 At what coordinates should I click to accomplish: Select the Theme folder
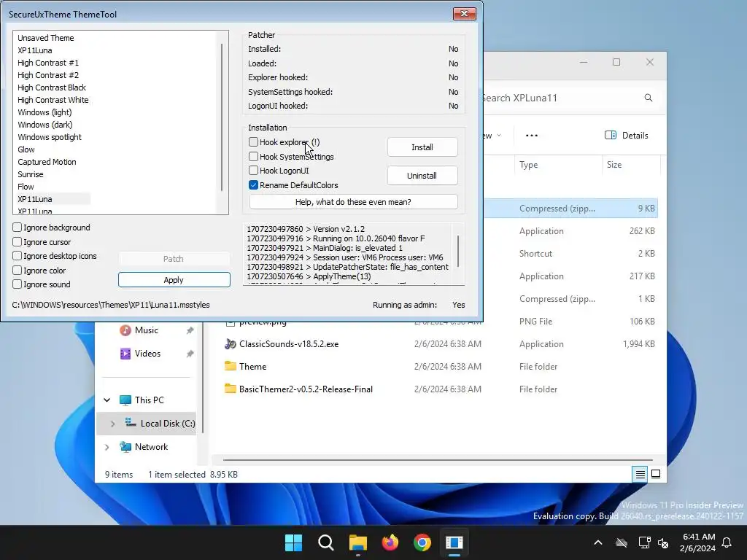click(252, 367)
